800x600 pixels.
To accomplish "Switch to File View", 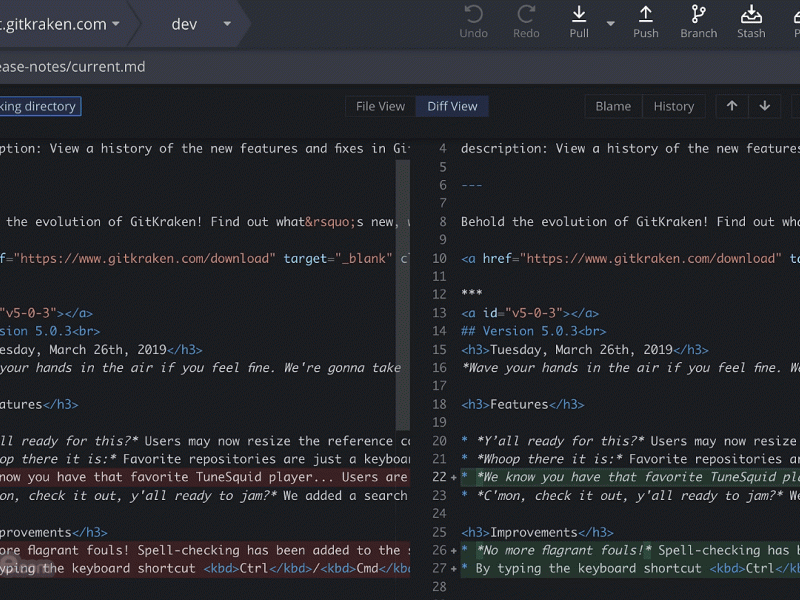I will pyautogui.click(x=380, y=106).
